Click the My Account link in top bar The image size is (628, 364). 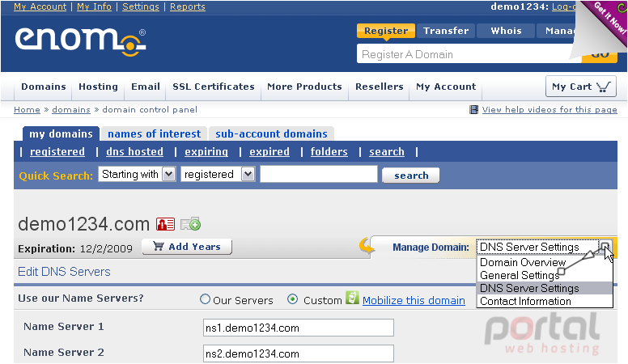click(40, 6)
